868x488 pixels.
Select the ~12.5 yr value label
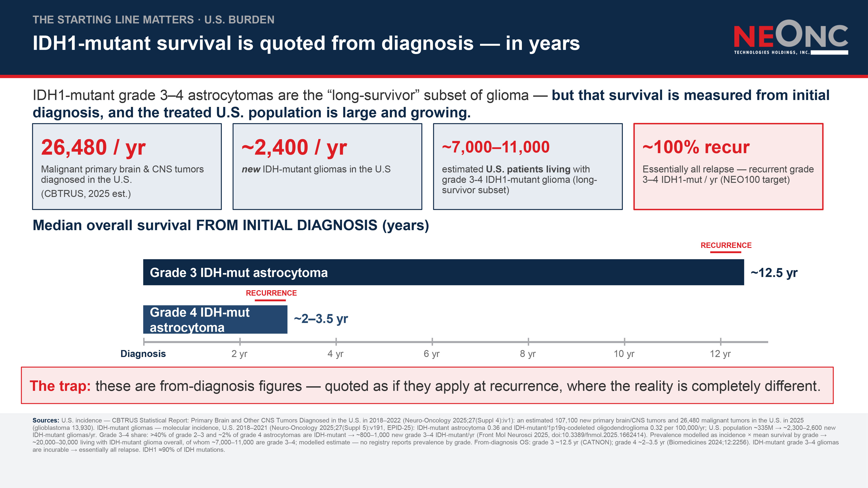[x=774, y=272]
